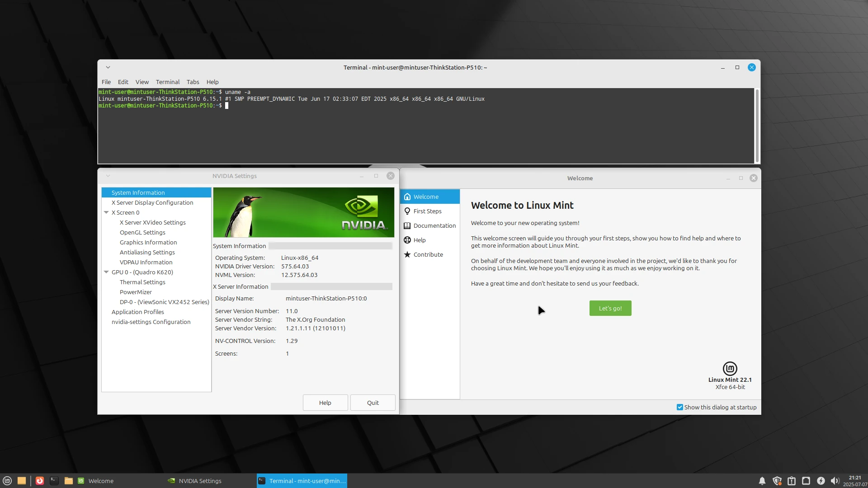Open the update manager shield icon
This screenshot has height=488, width=868.
(777, 481)
